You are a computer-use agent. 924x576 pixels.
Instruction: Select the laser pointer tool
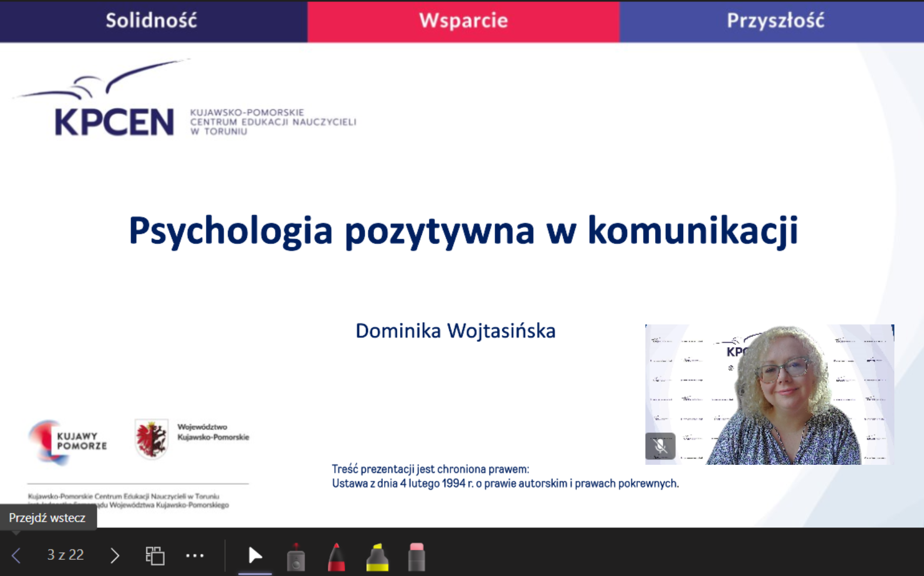pos(296,557)
